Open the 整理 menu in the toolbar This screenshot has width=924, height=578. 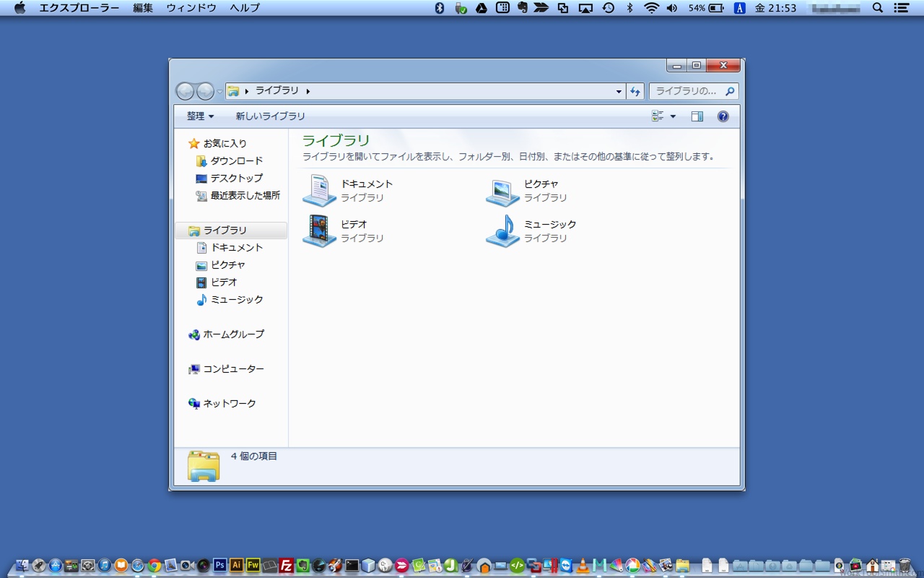200,116
